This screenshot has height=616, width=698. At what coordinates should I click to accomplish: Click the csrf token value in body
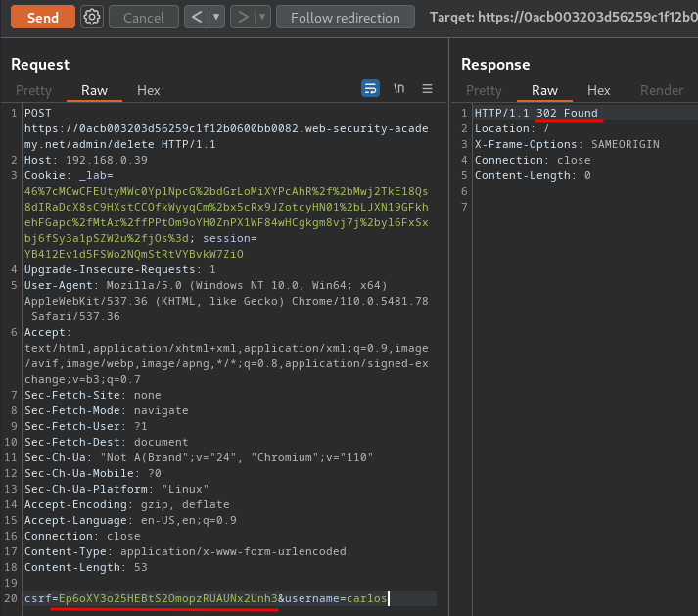coord(168,598)
